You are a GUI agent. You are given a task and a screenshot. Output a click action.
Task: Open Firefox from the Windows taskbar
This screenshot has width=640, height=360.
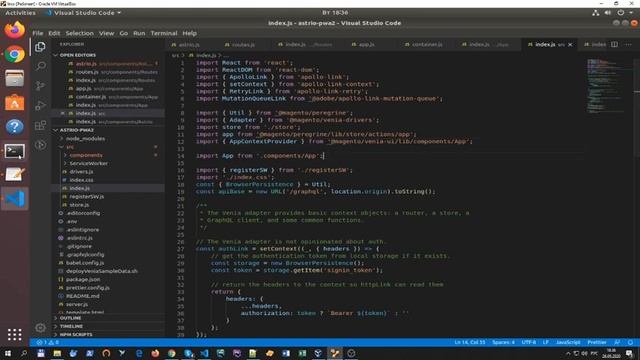tap(155, 353)
